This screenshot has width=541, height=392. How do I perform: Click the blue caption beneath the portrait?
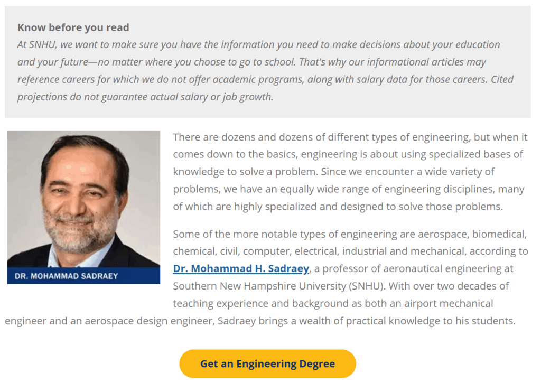83,274
